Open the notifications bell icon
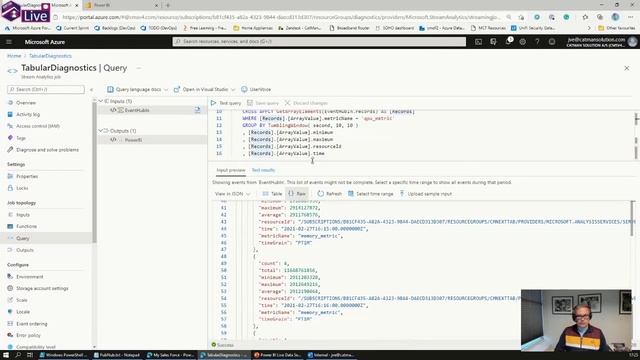The image size is (640, 360). [508, 42]
